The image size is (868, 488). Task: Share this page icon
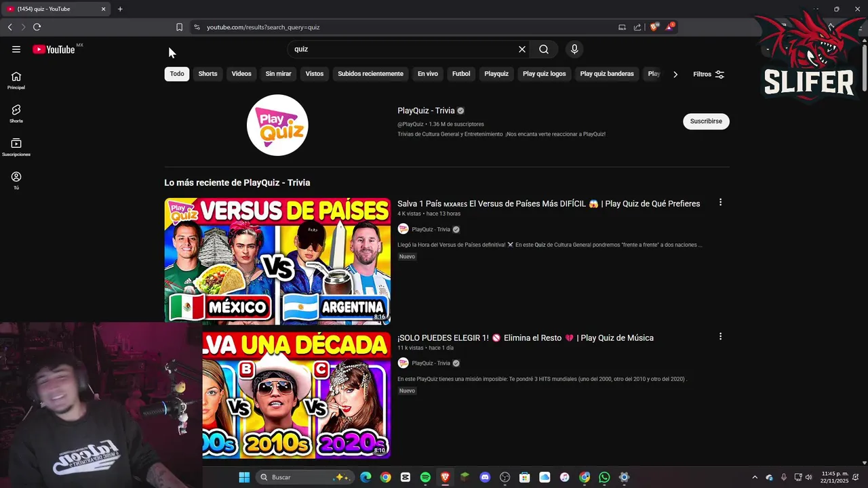point(637,27)
